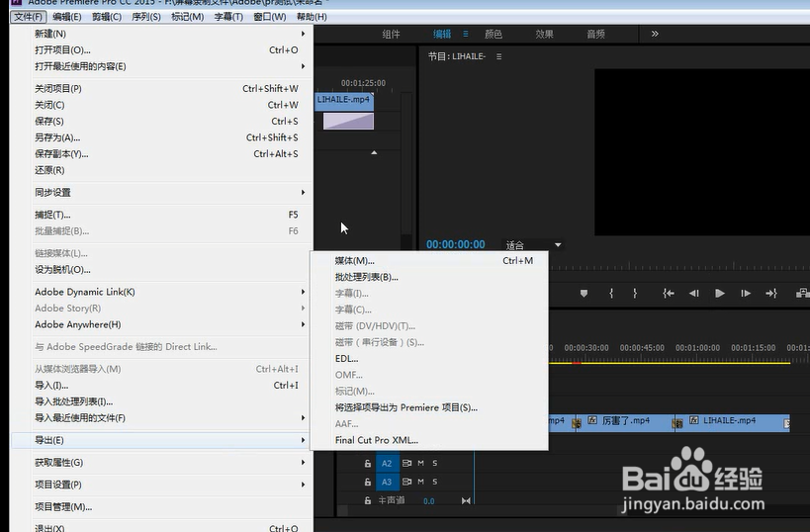Click 项目管理(M)... menu entry
Screen dimensions: 810x532
pos(161,506)
